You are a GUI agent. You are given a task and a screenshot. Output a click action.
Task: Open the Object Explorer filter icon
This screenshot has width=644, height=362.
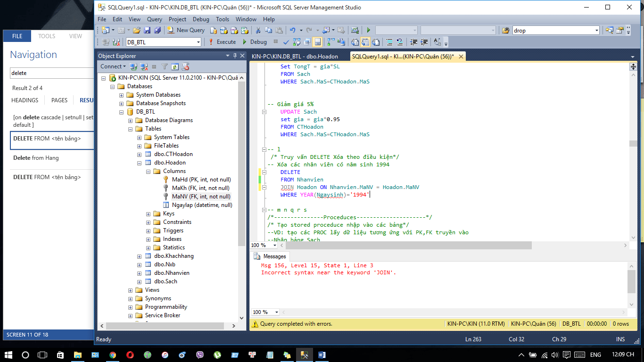tap(164, 66)
